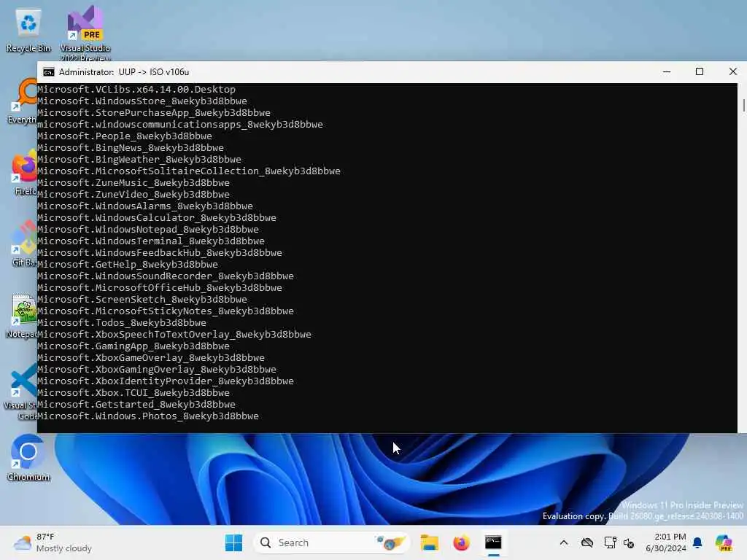
Task: Click the line 'Microsoft.BingNews_8wekyb3d8bbwe'
Action: coord(131,147)
